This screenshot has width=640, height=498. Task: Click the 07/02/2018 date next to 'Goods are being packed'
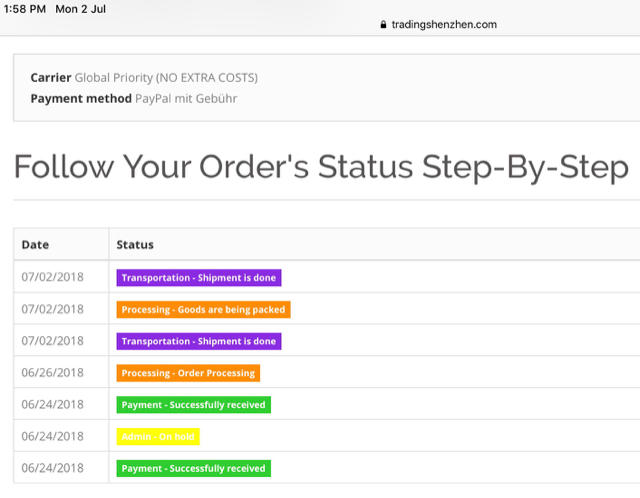(52, 309)
